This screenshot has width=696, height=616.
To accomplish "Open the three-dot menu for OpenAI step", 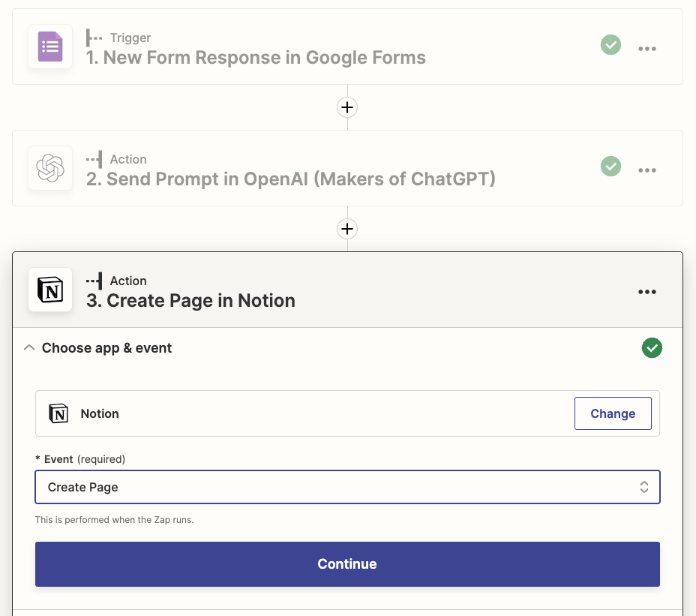I will coord(646,170).
